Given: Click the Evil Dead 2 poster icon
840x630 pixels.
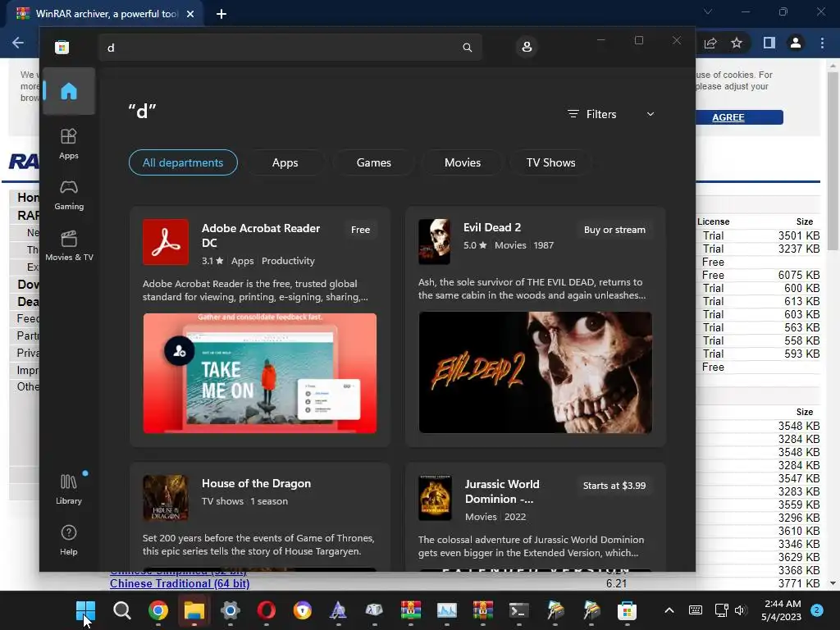Looking at the screenshot, I should [x=434, y=242].
